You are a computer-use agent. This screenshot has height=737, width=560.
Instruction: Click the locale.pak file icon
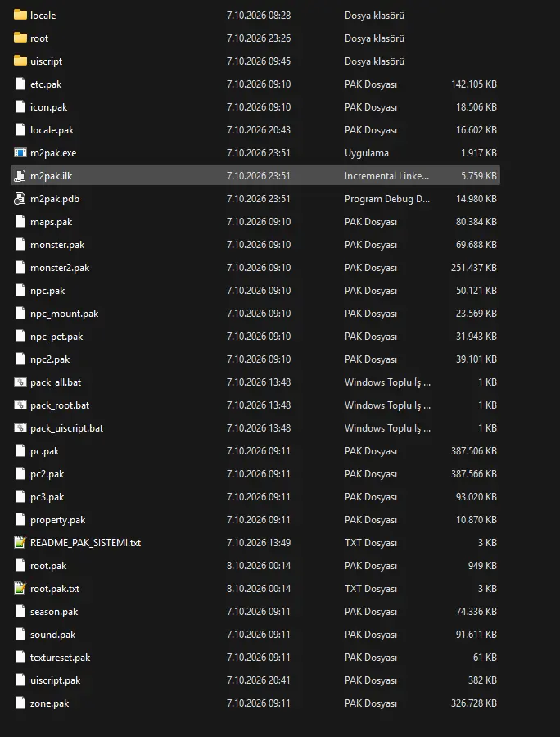(x=20, y=129)
